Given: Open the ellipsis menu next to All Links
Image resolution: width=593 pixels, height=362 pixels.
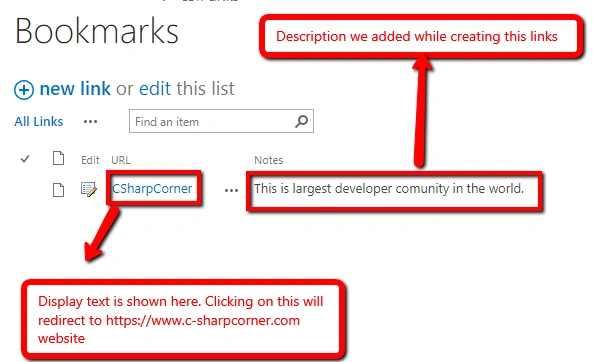Looking at the screenshot, I should coord(90,122).
